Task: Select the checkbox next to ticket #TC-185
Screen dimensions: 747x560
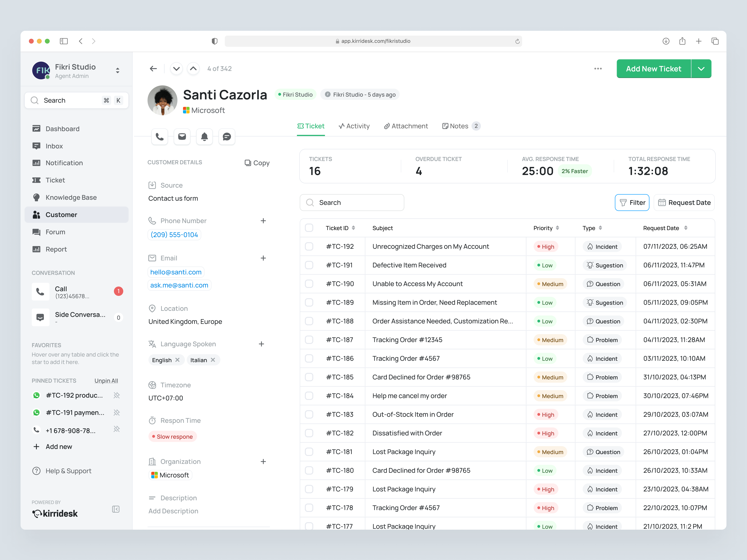Action: click(x=309, y=377)
